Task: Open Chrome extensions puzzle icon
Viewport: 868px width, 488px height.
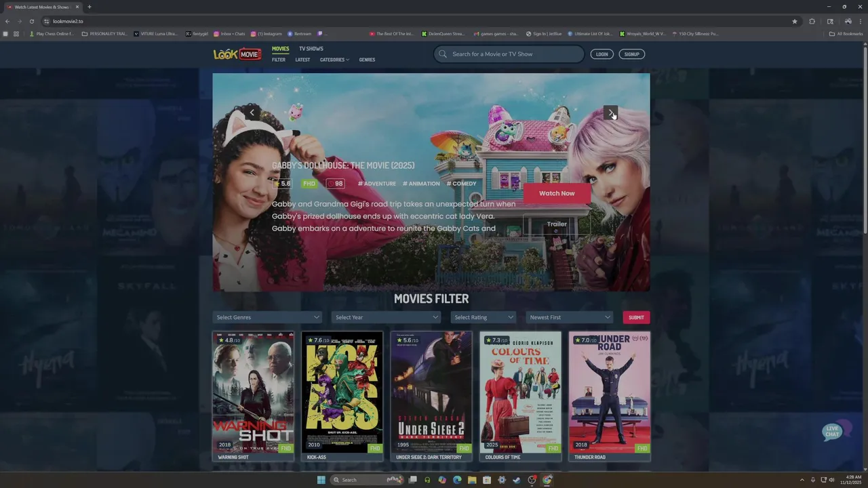Action: click(812, 21)
